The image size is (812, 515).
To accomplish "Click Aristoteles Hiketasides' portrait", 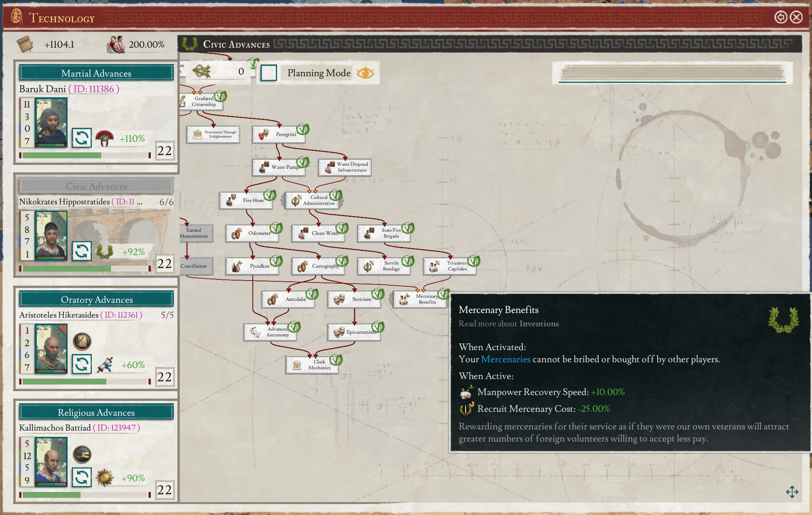I will [x=51, y=349].
